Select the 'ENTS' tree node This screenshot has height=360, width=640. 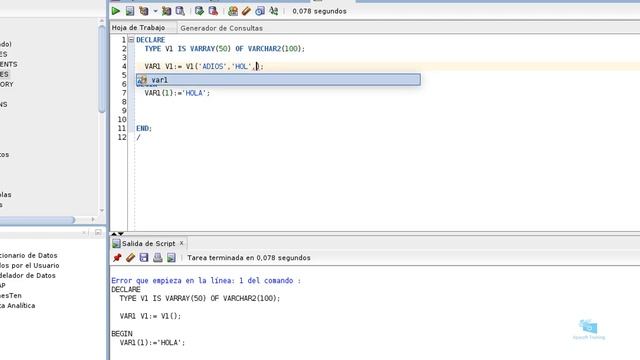pos(9,64)
